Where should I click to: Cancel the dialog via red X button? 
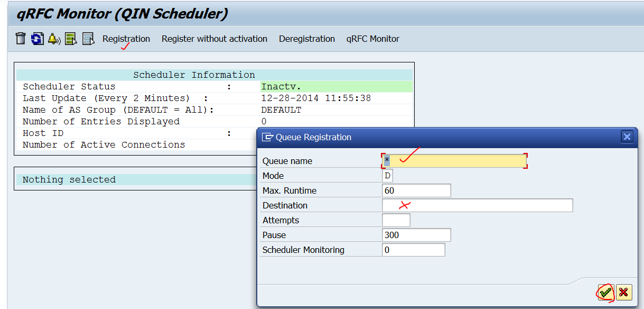point(624,292)
